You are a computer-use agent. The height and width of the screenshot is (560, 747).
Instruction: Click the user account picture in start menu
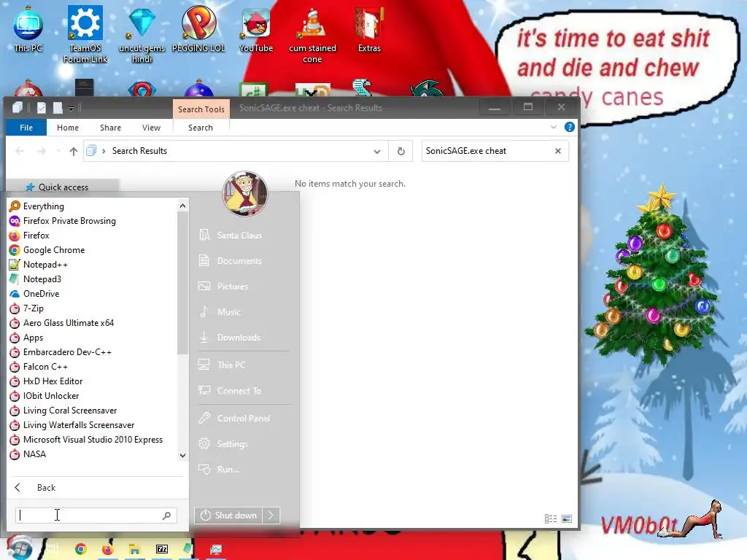click(x=245, y=194)
